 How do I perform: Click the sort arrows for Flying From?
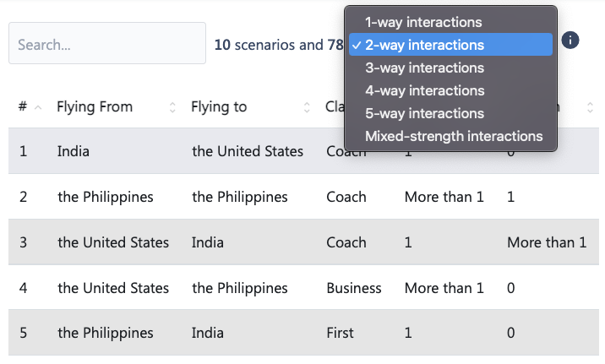point(172,107)
